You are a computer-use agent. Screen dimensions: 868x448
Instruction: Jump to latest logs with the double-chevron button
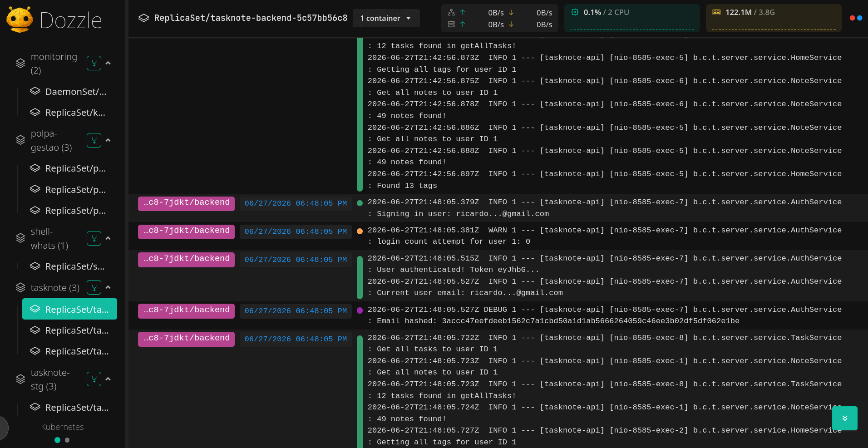tap(844, 418)
